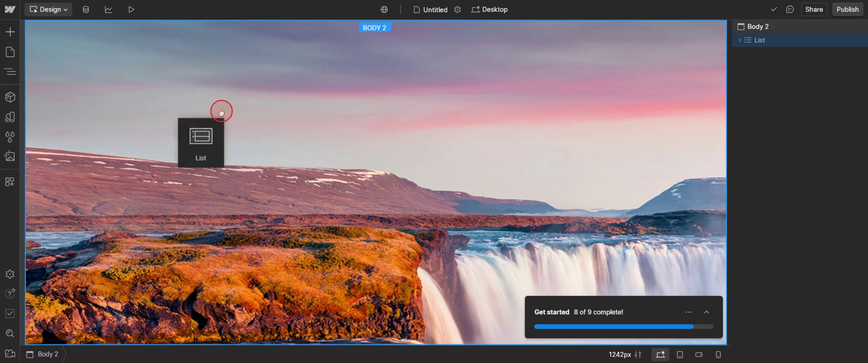Click the Publish button

[x=847, y=10]
